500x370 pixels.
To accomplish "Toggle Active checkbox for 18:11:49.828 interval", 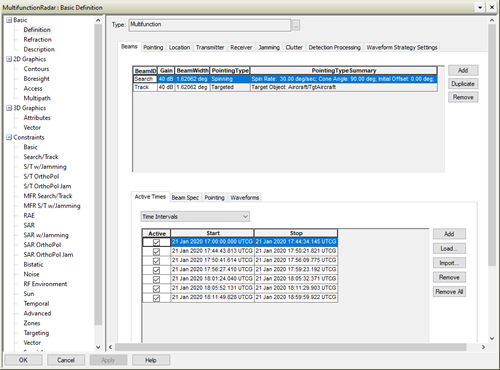I will (x=156, y=298).
